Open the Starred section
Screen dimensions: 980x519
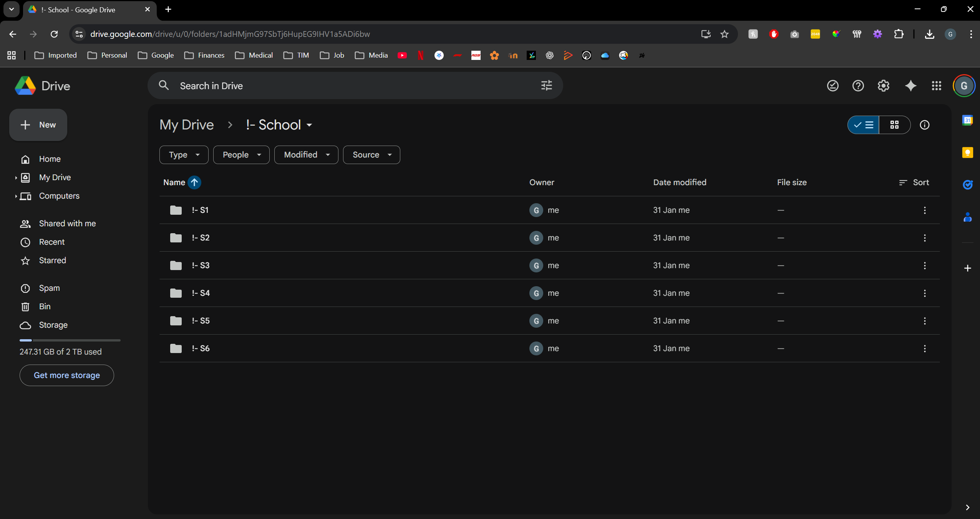coord(52,260)
